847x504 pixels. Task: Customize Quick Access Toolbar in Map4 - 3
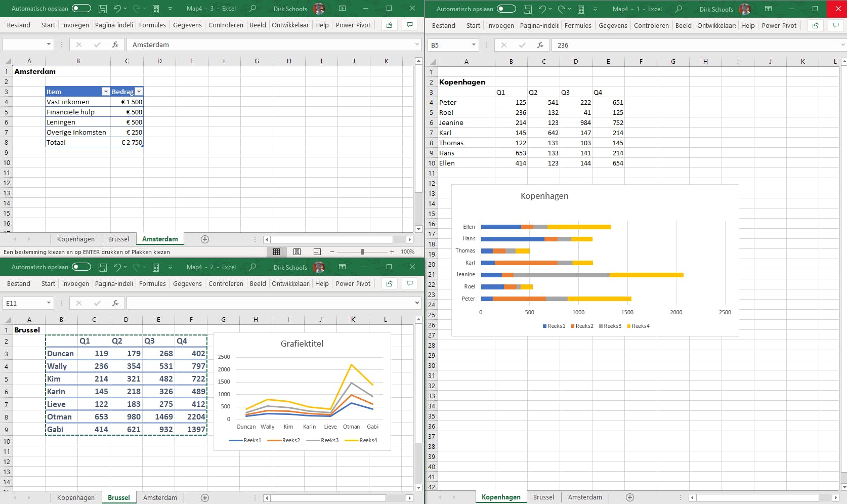[x=170, y=9]
